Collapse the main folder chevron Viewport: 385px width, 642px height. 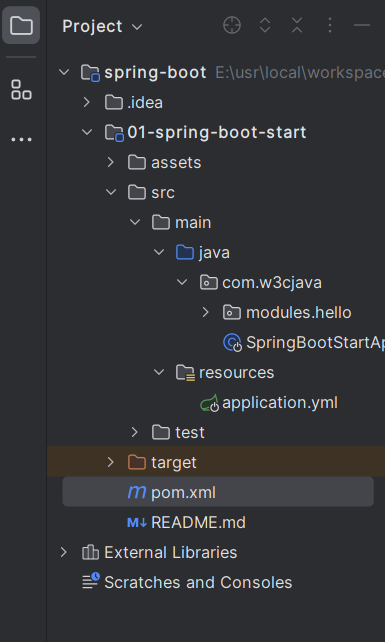click(x=135, y=222)
